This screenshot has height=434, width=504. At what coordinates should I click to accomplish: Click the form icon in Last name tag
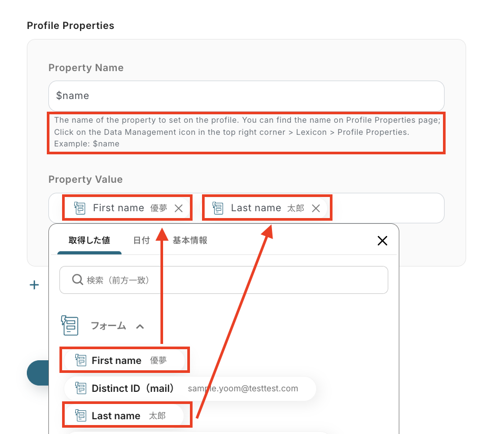(x=218, y=208)
